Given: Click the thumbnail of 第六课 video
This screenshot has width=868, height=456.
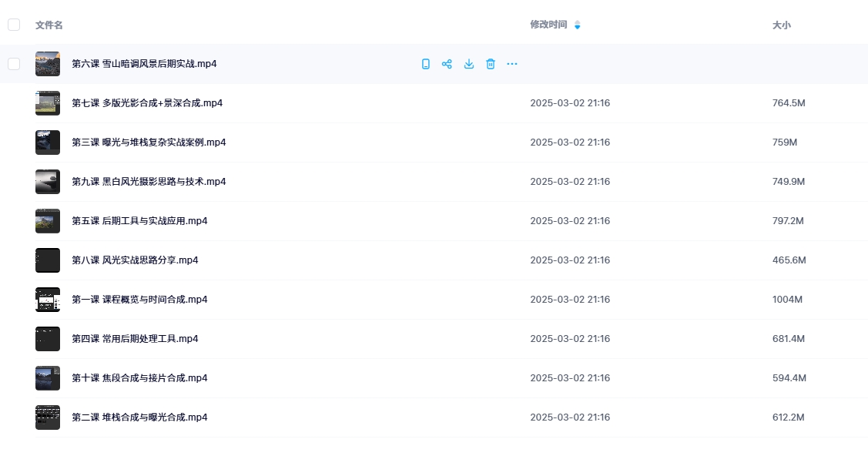Looking at the screenshot, I should click(x=48, y=64).
